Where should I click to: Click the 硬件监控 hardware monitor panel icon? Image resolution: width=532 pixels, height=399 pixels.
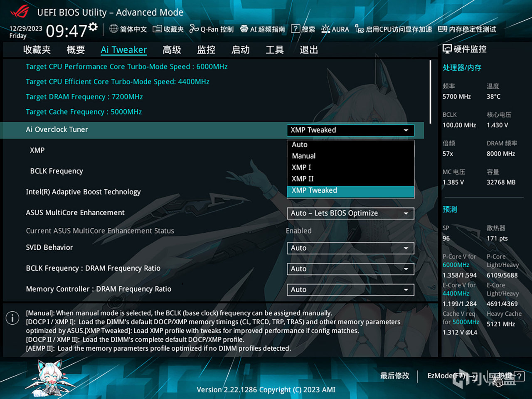(447, 49)
